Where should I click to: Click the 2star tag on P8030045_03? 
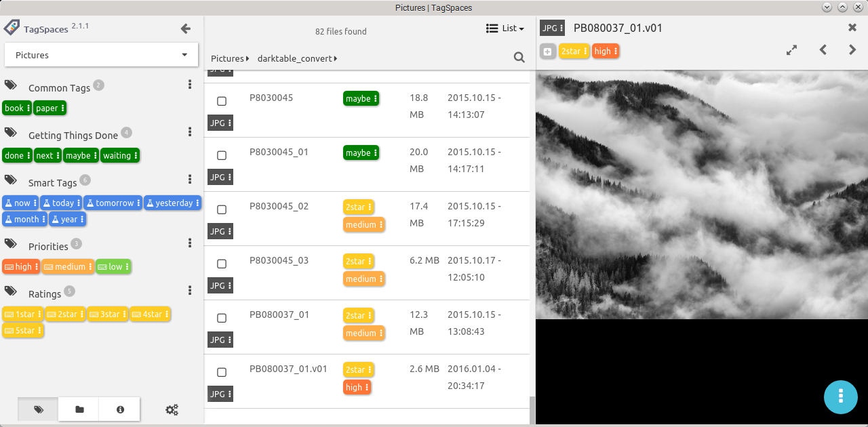(x=359, y=261)
